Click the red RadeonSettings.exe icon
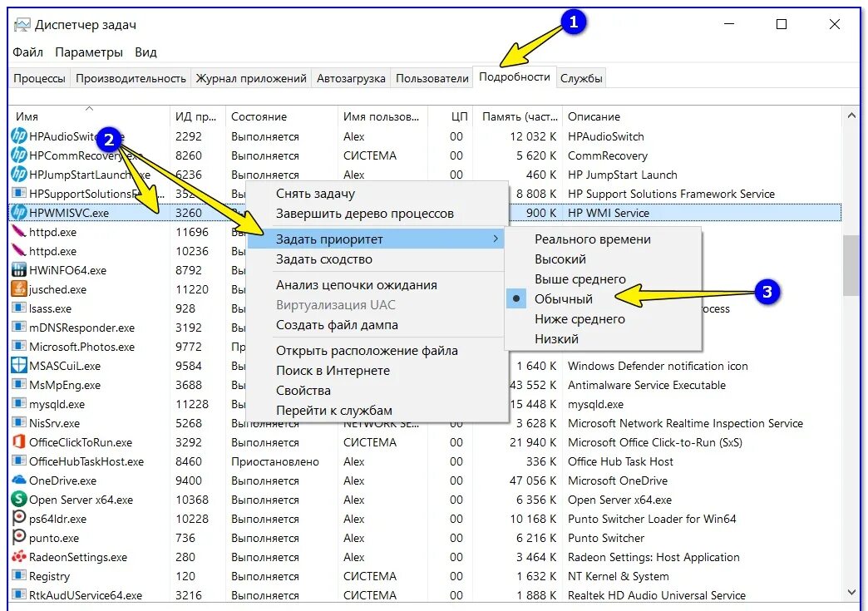This screenshot has width=868, height=611. click(x=19, y=557)
